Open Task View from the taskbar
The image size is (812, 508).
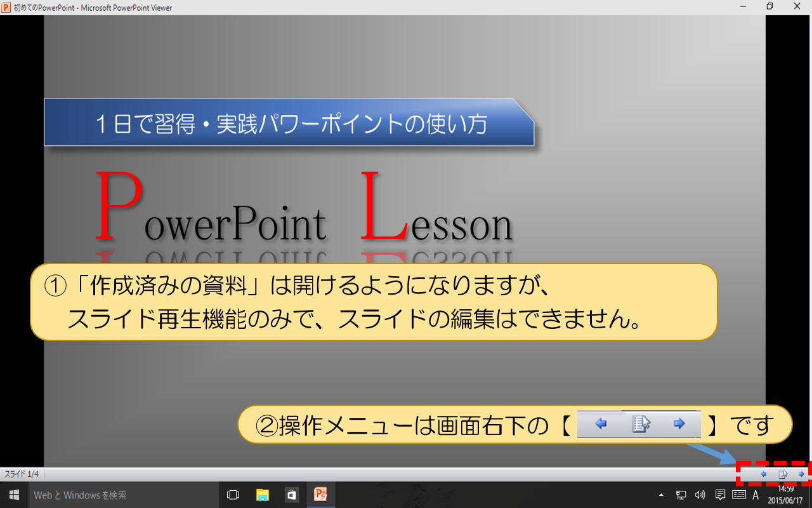click(233, 495)
